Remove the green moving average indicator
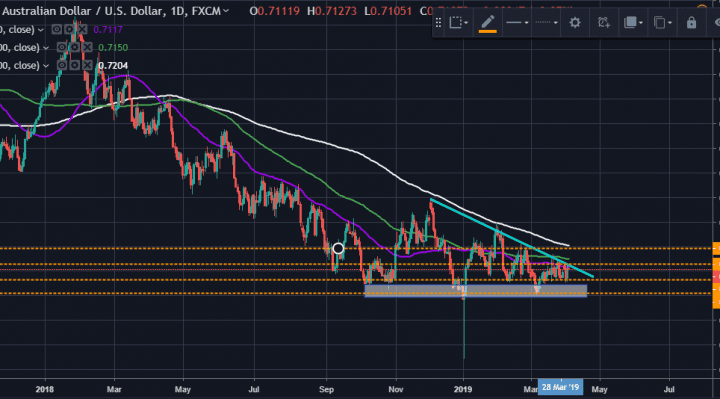The width and height of the screenshot is (720, 399). point(87,47)
